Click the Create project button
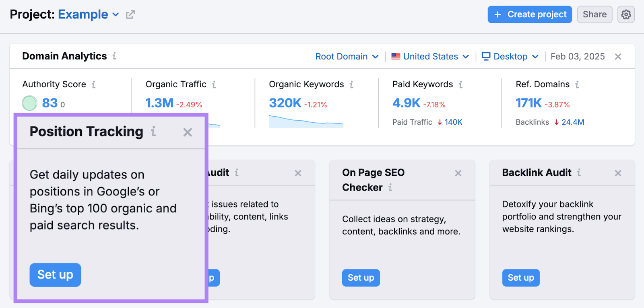 529,14
